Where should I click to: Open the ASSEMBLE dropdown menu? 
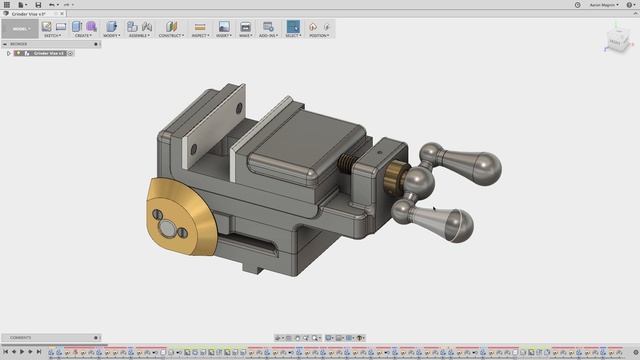click(x=139, y=36)
